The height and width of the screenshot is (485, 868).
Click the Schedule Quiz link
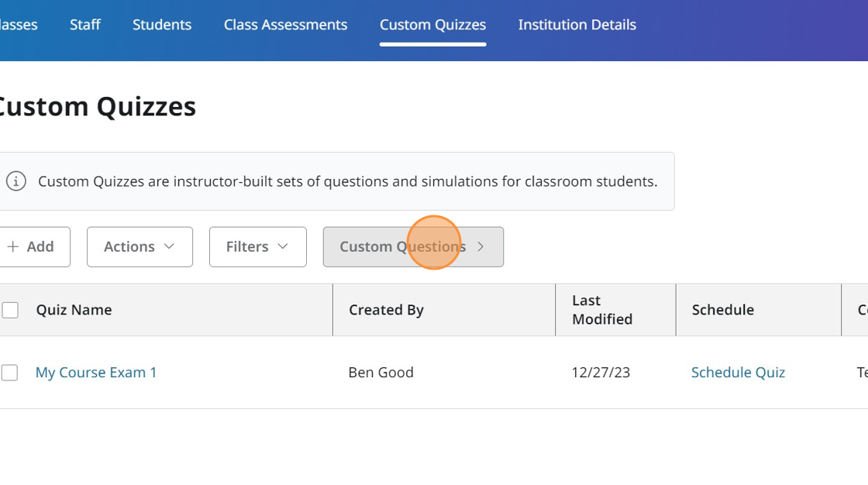tap(738, 373)
